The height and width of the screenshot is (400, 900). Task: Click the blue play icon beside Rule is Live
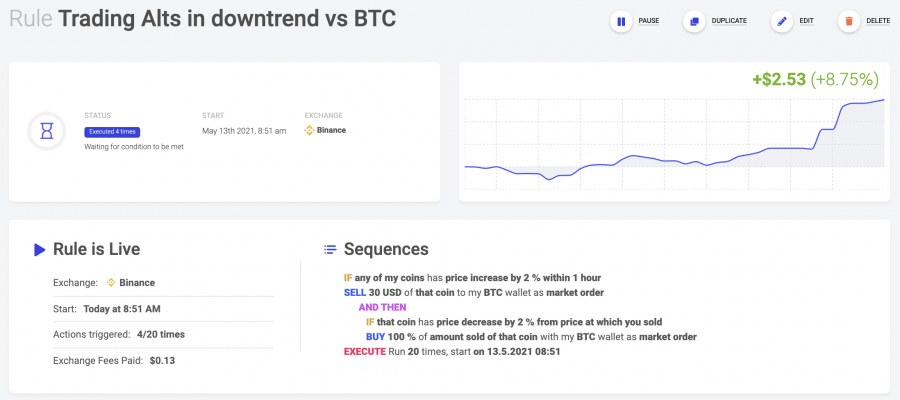pos(39,250)
